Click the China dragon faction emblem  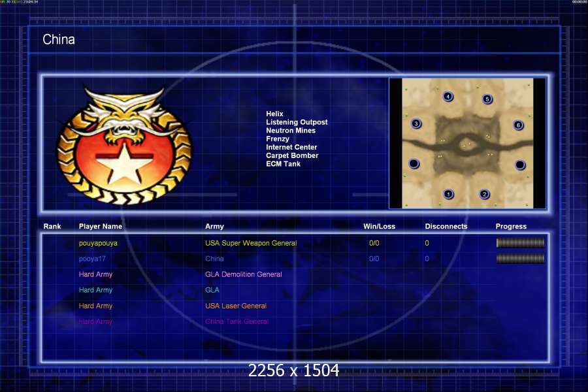tap(125, 146)
